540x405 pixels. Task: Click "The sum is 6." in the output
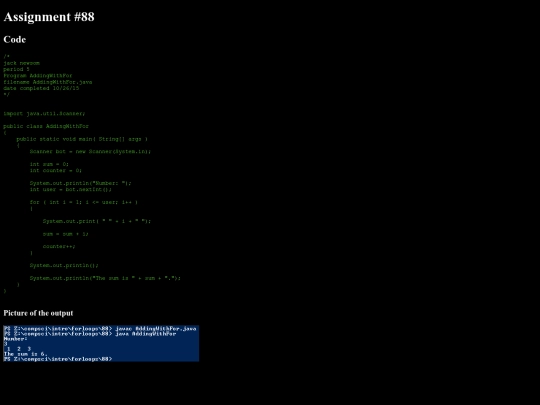tap(25, 354)
